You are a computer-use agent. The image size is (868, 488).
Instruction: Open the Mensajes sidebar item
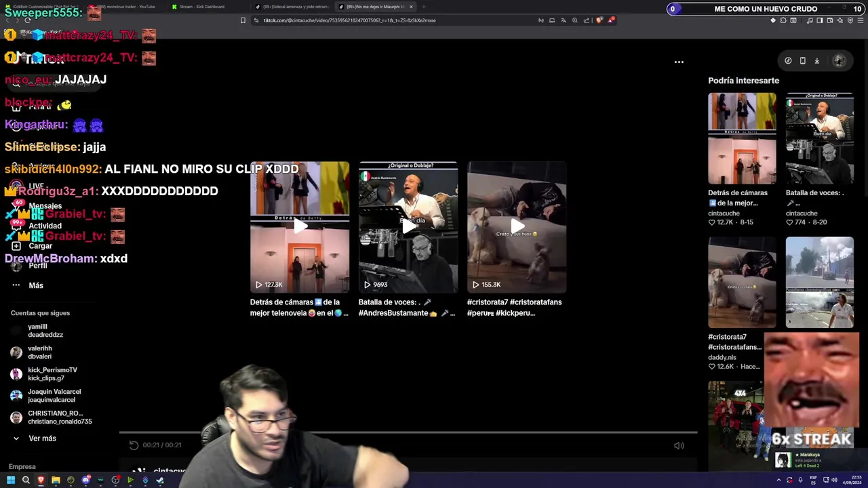(45, 206)
